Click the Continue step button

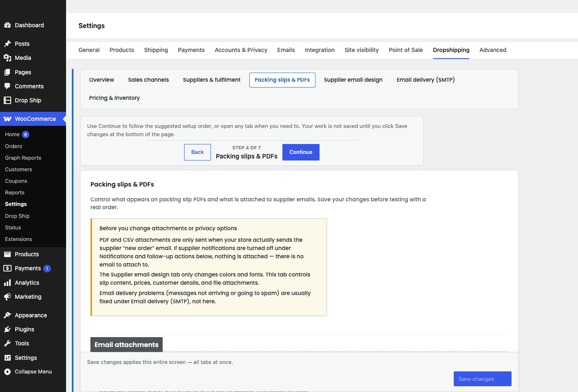[x=301, y=152]
